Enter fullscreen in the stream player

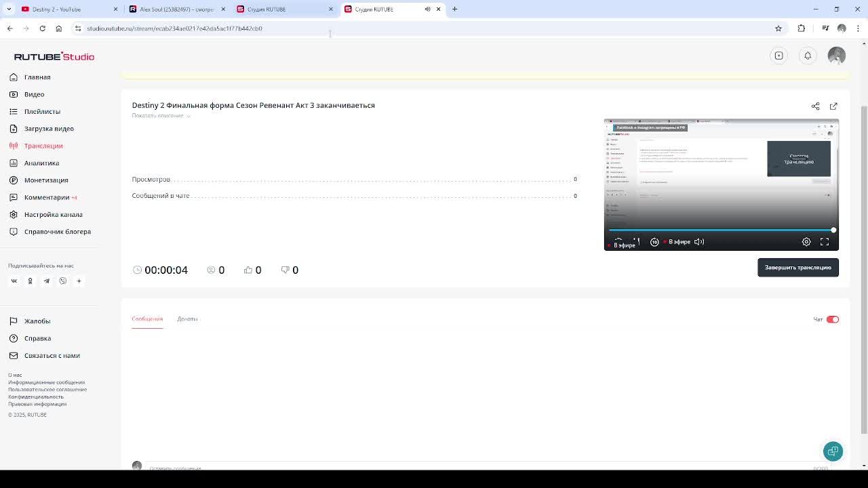coord(825,242)
